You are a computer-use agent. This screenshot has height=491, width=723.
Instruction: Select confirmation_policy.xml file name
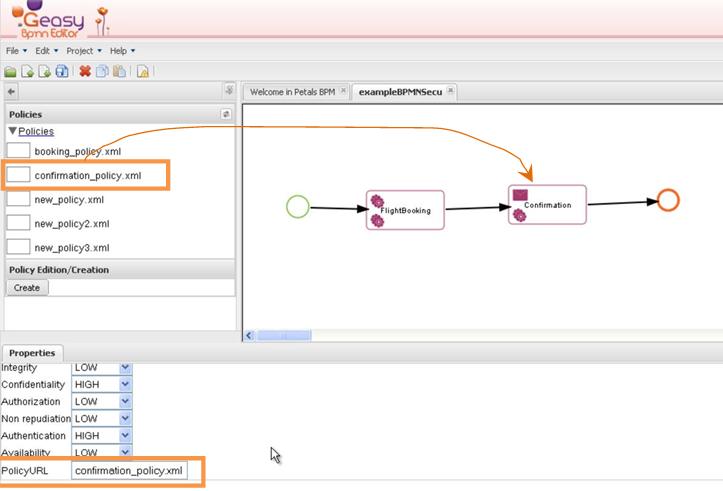(88, 175)
